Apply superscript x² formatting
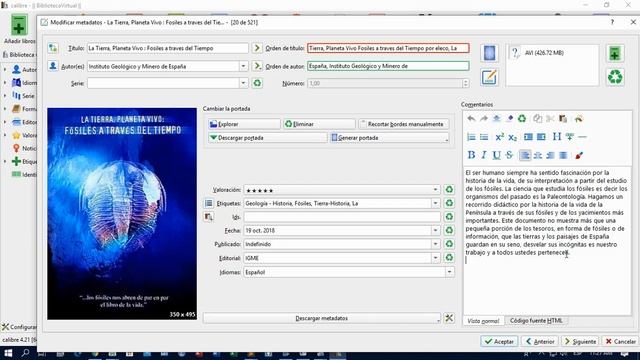Viewport: 640px width, 360px height. pos(500,137)
